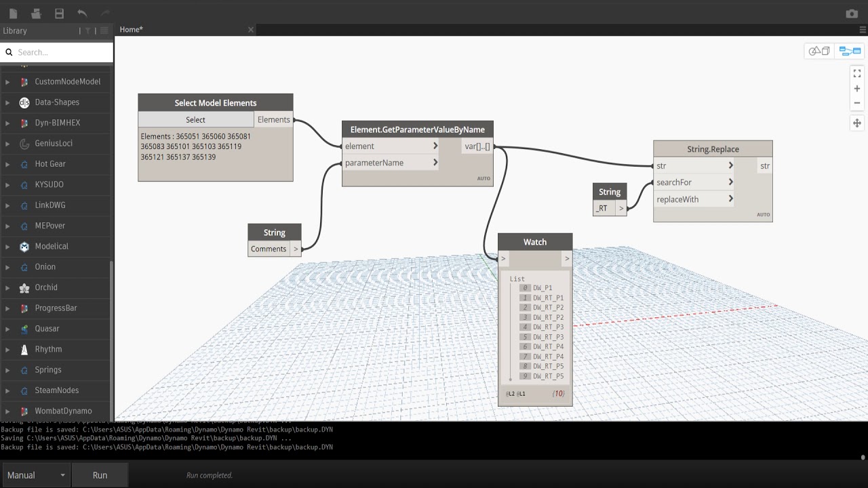Image resolution: width=868 pixels, height=488 pixels.
Task: Click the Elements output port
Action: pos(274,120)
